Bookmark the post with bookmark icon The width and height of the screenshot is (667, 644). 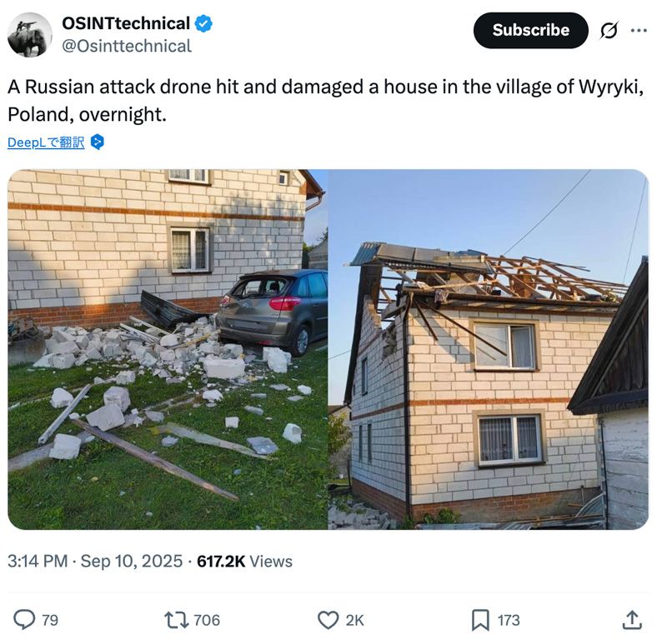coord(480,620)
